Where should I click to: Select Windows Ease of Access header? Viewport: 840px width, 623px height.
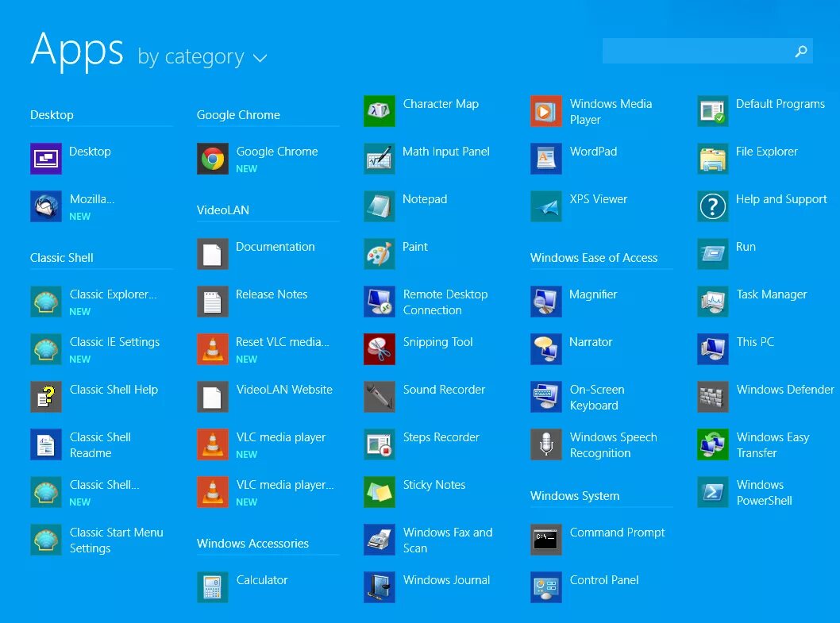coord(594,258)
